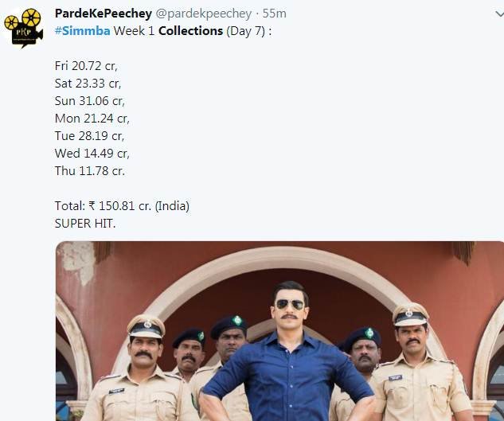The image size is (504, 421).
Task: Click the Sat 23.33 cr line
Action: 87,83
